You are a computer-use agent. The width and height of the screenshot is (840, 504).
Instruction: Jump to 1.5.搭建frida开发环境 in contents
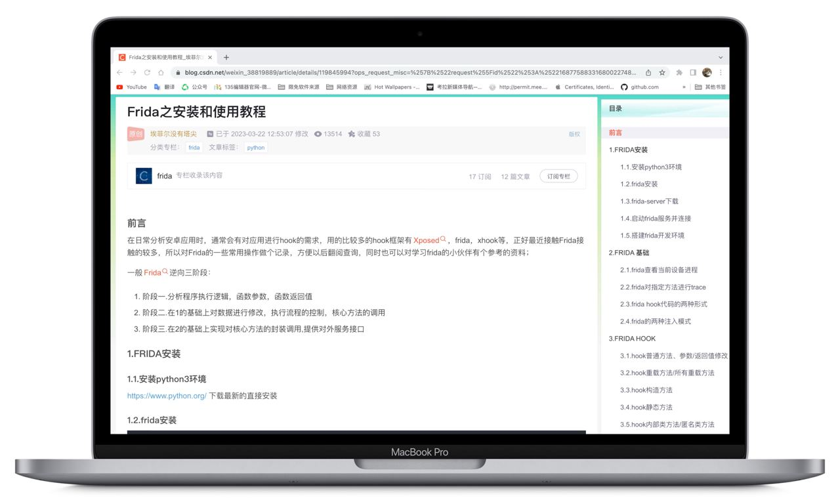coord(652,236)
